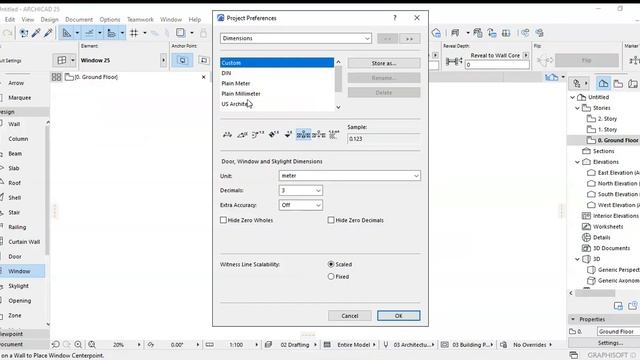Open the Window menu in menu bar

coord(171,19)
